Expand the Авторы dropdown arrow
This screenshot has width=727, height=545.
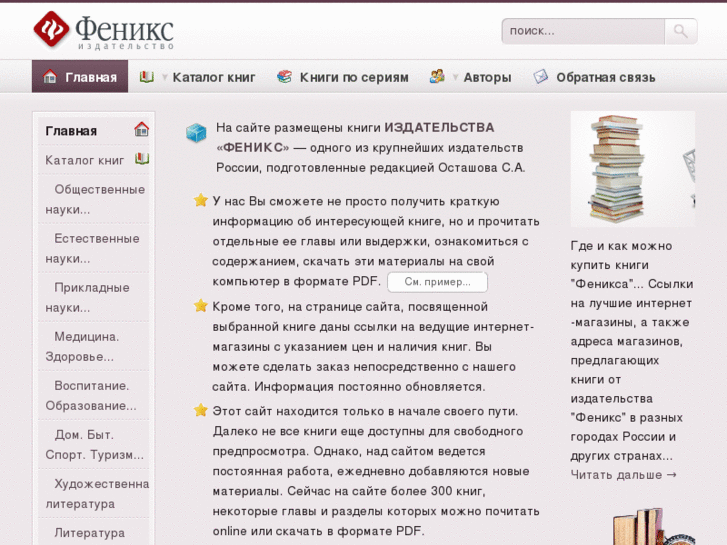455,77
